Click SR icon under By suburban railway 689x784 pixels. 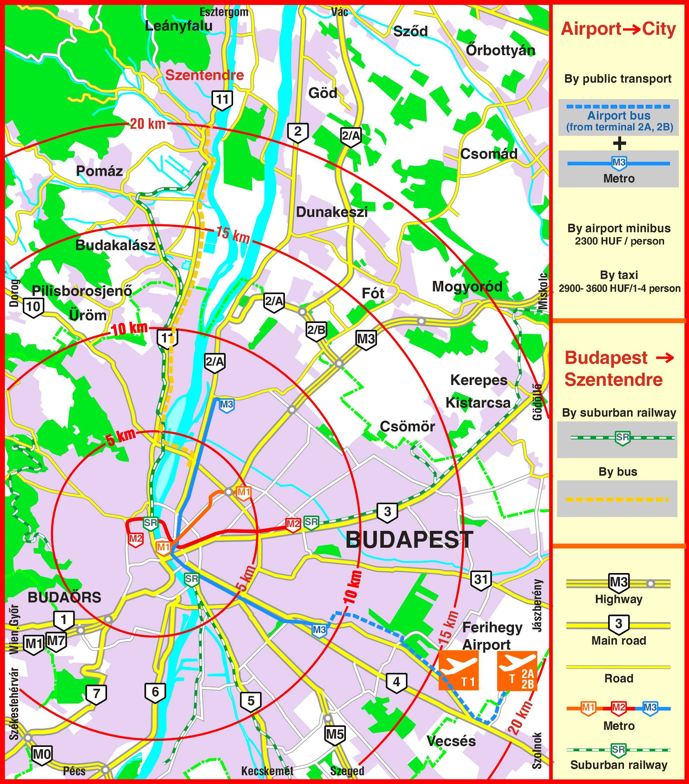point(622,438)
